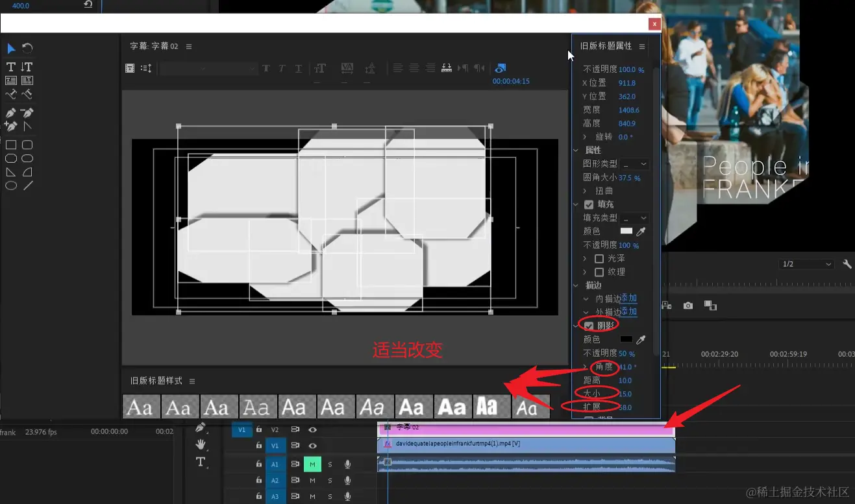
Task: Select the Ellipse tool
Action: coord(11,186)
